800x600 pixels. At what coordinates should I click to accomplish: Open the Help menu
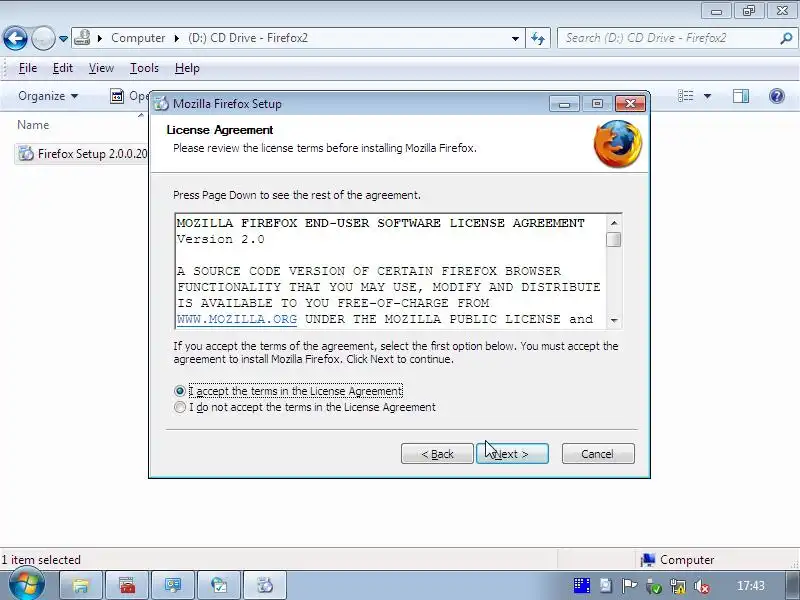(x=187, y=68)
